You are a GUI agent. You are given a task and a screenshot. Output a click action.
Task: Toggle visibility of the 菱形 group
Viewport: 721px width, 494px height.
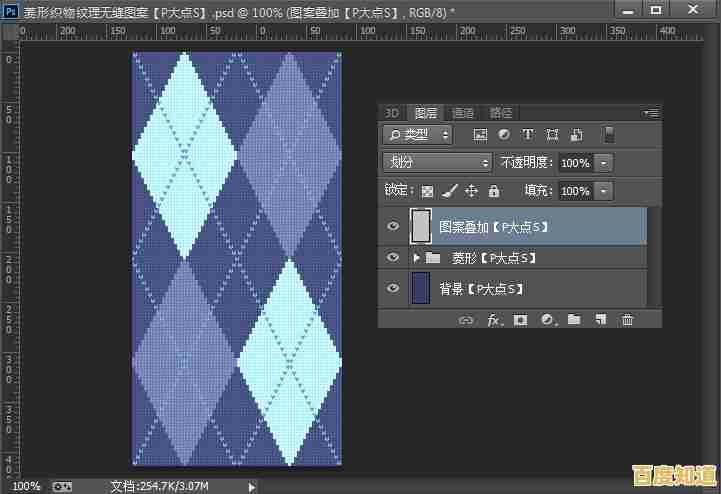coord(393,258)
